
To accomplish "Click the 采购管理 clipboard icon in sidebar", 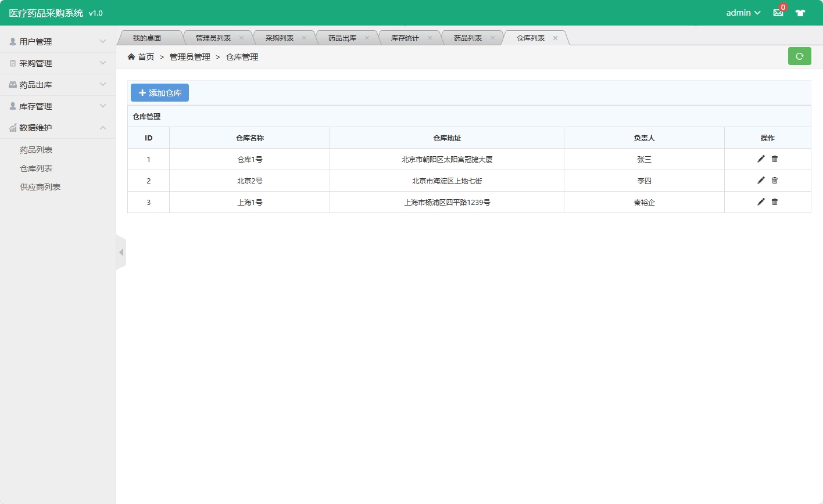I will pyautogui.click(x=13, y=63).
